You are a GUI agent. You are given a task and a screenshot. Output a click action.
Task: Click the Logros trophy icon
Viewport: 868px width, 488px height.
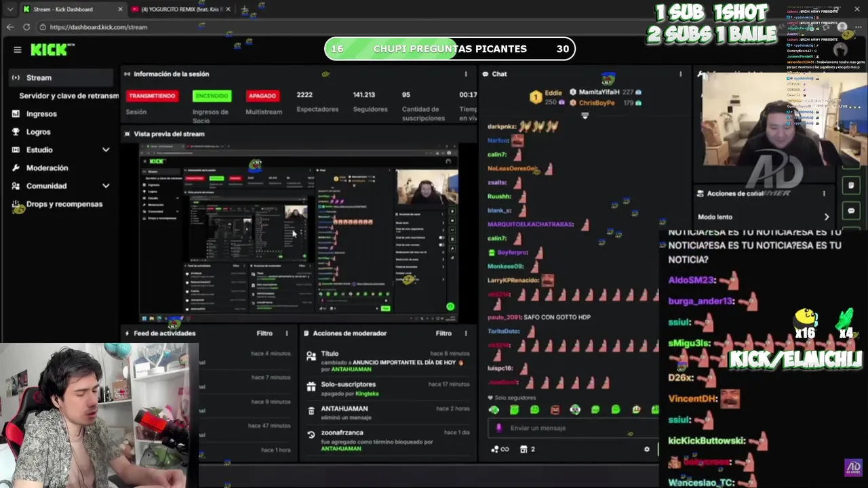coord(16,131)
